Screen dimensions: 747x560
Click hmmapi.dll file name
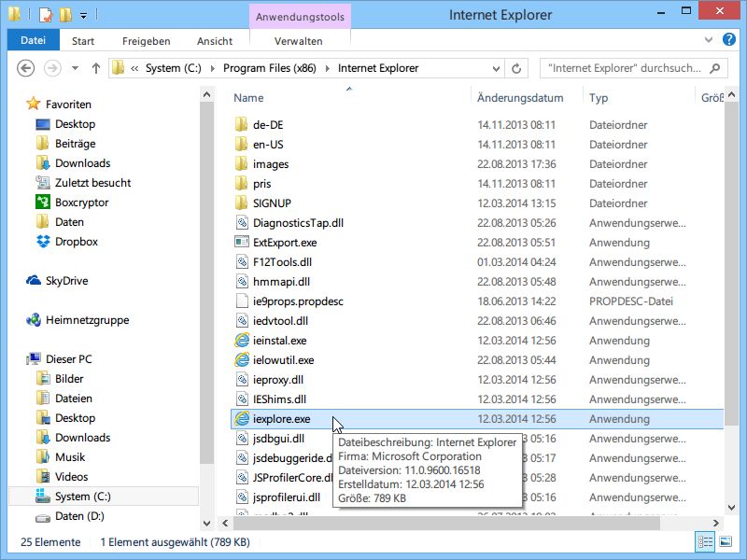pos(281,282)
